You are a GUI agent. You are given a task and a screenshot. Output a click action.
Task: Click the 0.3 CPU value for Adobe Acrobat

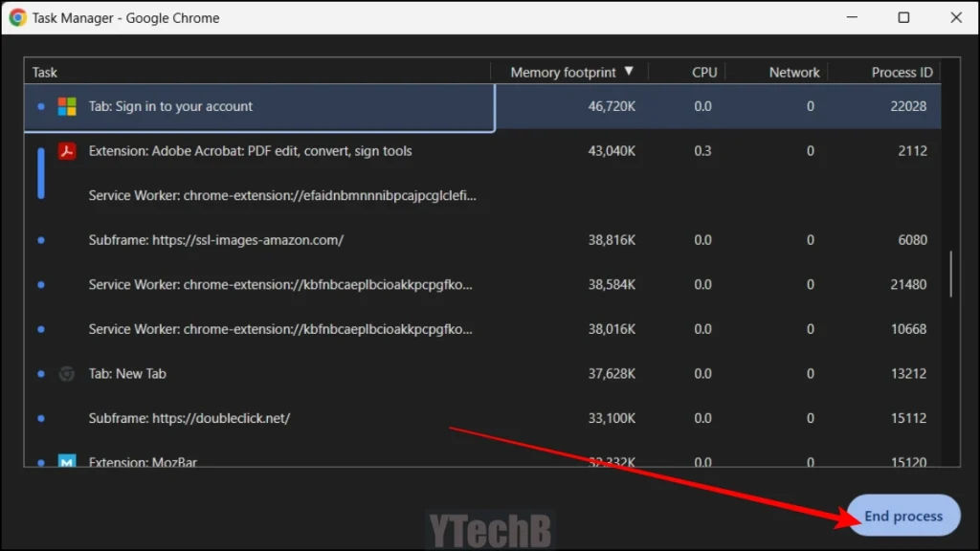(702, 150)
